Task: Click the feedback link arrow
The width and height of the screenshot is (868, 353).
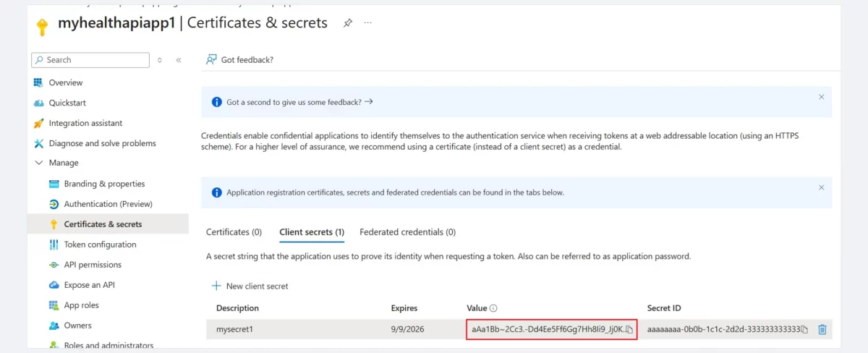Action: pyautogui.click(x=369, y=102)
